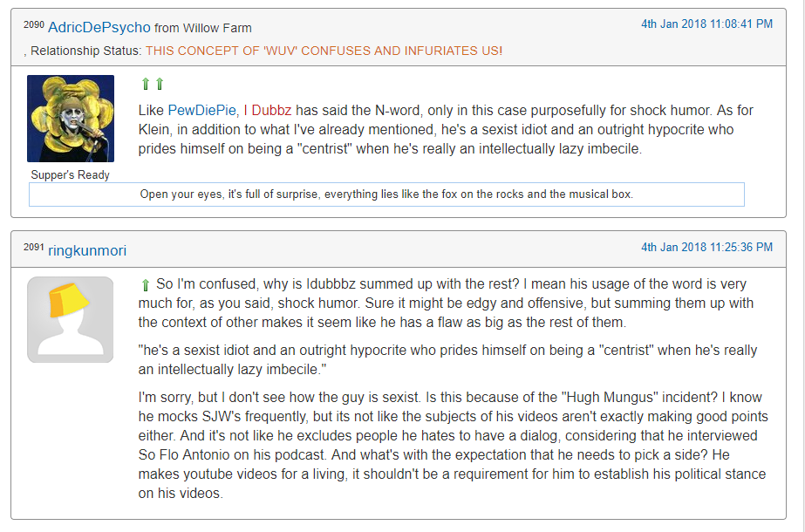The width and height of the screenshot is (805, 532).
Task: Click the 'from Willow Farm' location text
Action: [x=203, y=28]
